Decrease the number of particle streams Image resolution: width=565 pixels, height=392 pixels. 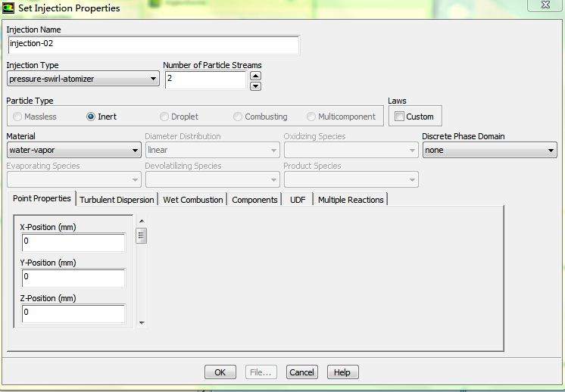coord(255,86)
